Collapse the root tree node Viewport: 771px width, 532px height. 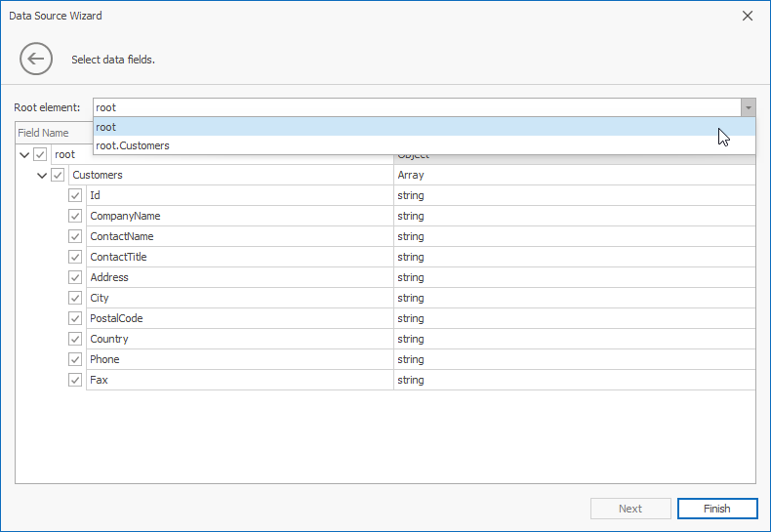[24, 155]
